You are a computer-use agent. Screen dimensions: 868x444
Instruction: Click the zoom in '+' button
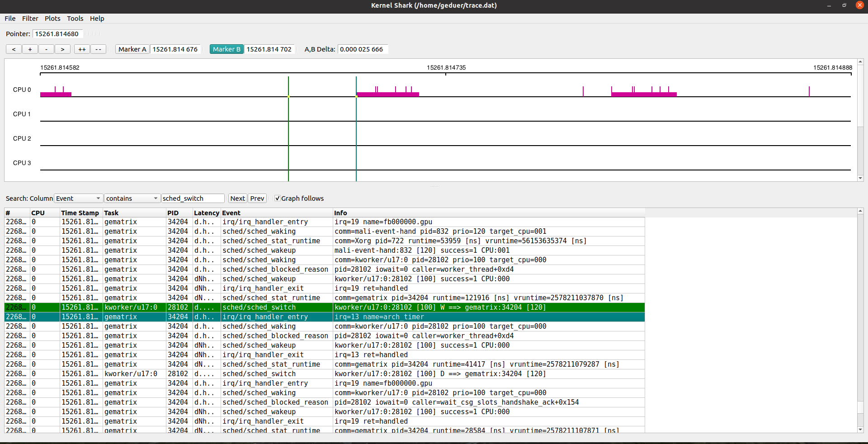click(30, 49)
